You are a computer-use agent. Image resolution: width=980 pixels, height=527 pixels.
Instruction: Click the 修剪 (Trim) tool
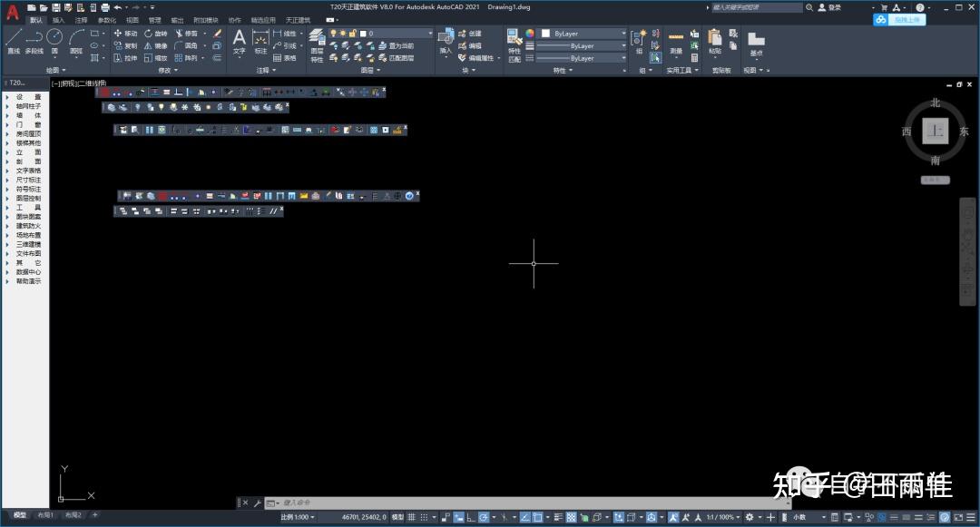click(x=186, y=33)
